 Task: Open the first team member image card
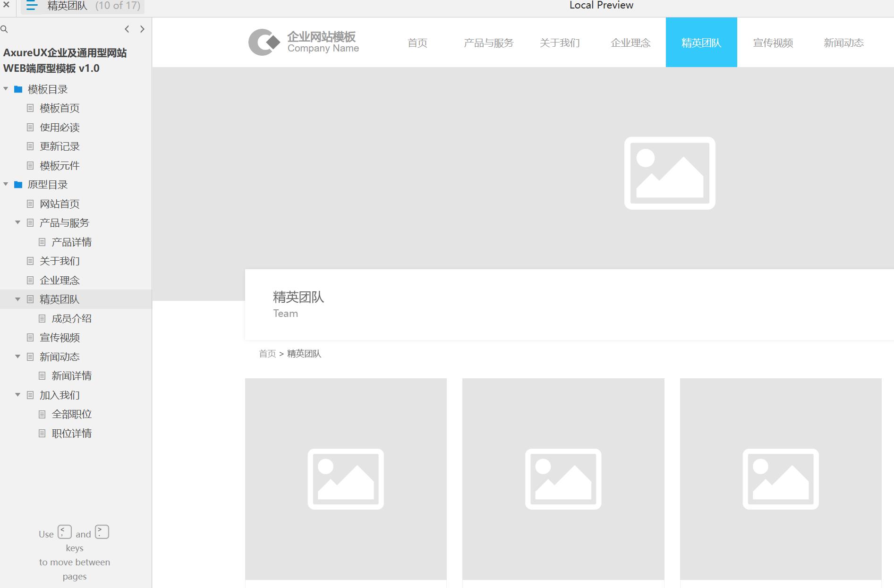(x=346, y=479)
